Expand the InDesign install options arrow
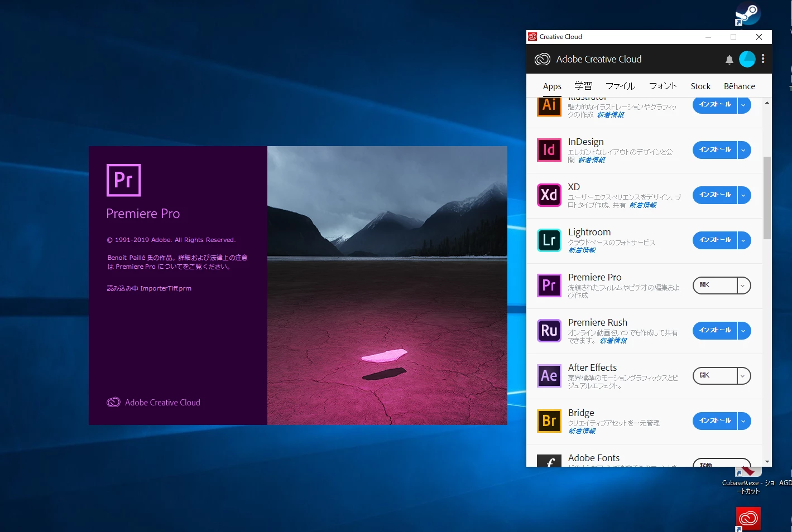792x532 pixels. pos(743,149)
